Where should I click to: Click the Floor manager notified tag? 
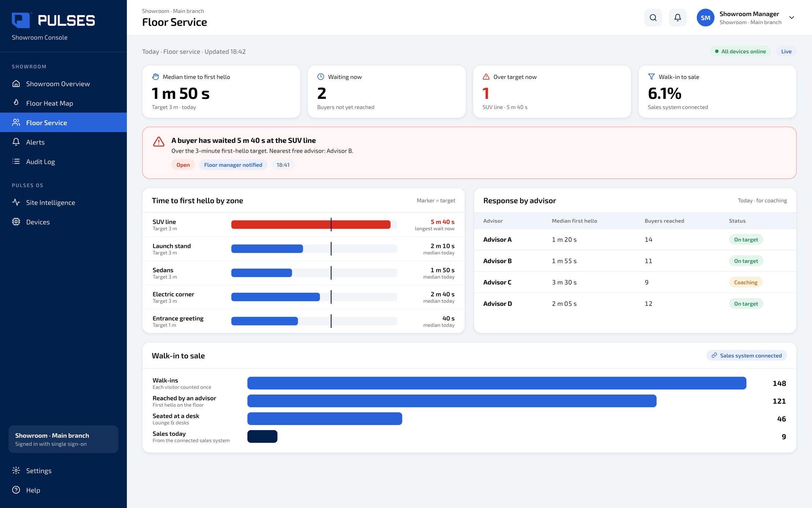pyautogui.click(x=233, y=165)
